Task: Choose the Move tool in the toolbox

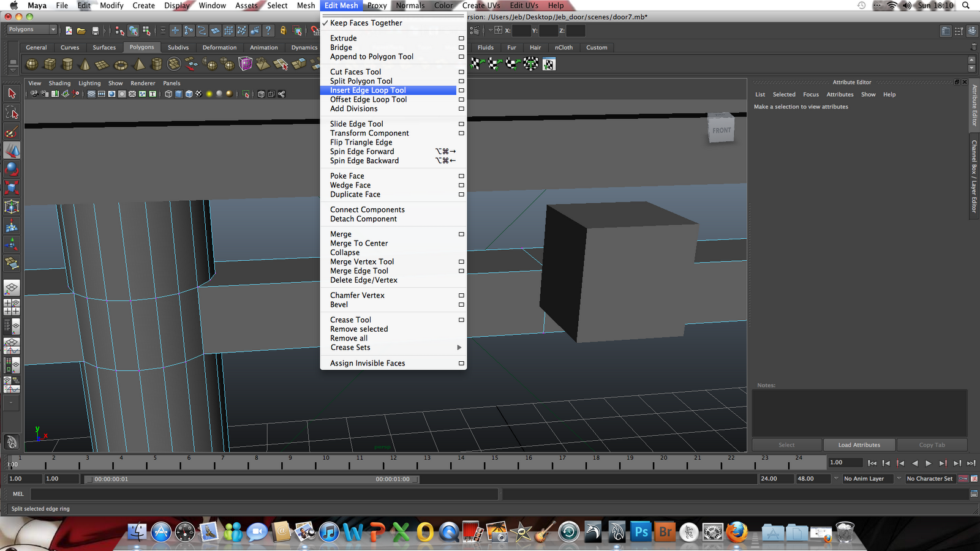Action: (12, 151)
